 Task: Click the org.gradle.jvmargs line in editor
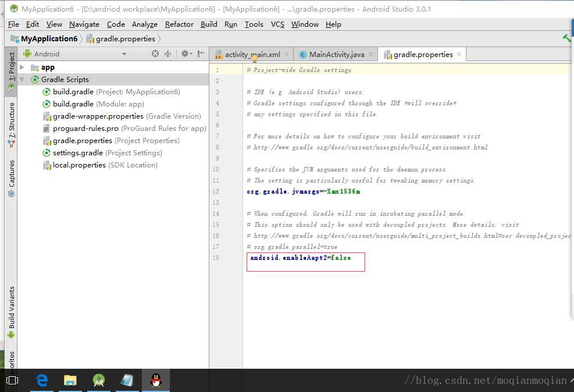303,191
